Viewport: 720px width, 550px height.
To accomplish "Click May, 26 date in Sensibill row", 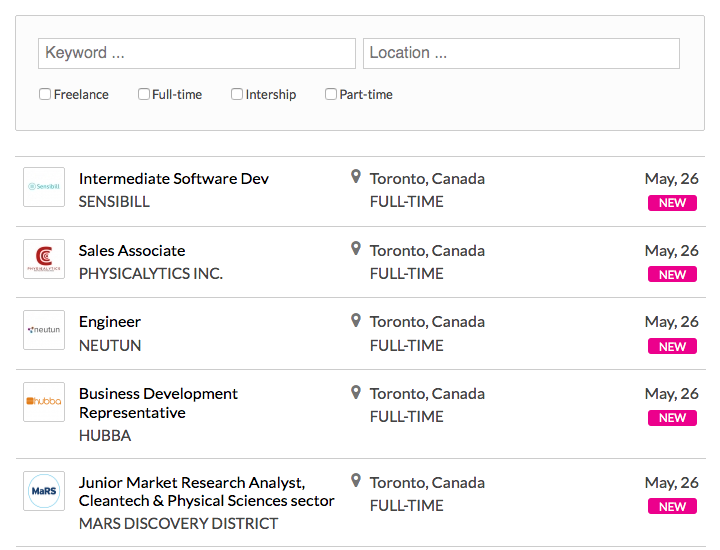I will (x=671, y=179).
